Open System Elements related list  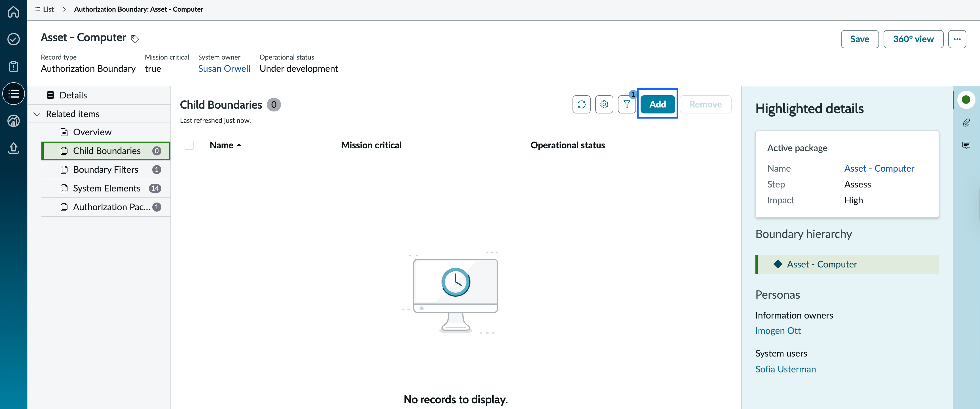(x=106, y=188)
